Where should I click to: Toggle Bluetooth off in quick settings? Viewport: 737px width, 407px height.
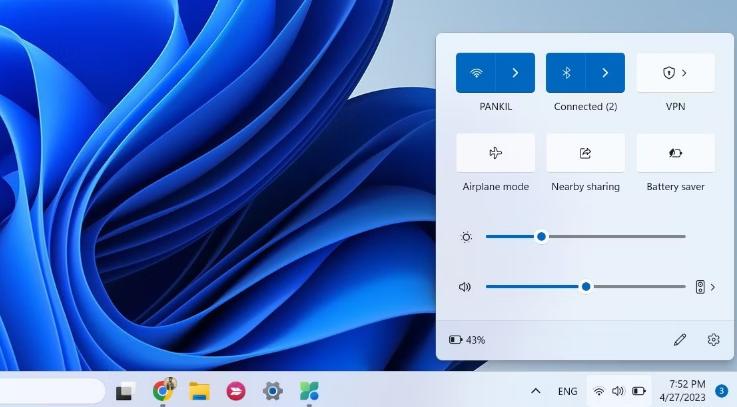pyautogui.click(x=566, y=73)
